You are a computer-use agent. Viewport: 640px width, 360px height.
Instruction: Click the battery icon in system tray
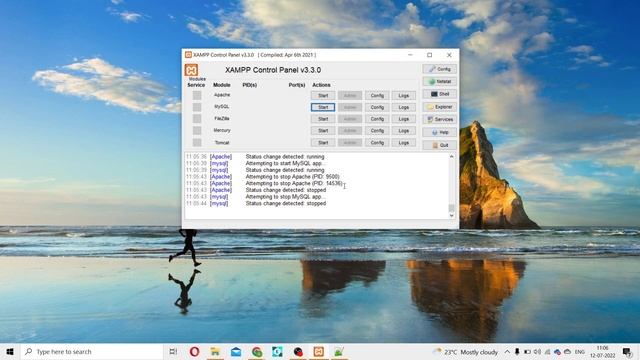pyautogui.click(x=527, y=352)
